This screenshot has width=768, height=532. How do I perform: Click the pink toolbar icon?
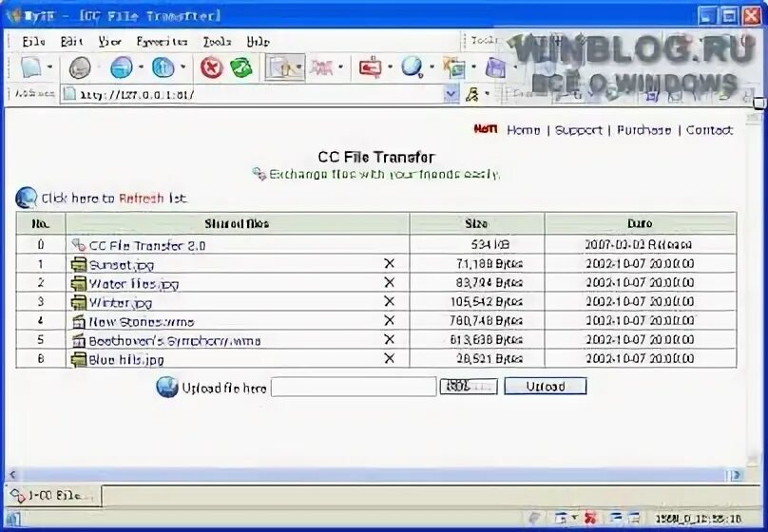(321, 67)
